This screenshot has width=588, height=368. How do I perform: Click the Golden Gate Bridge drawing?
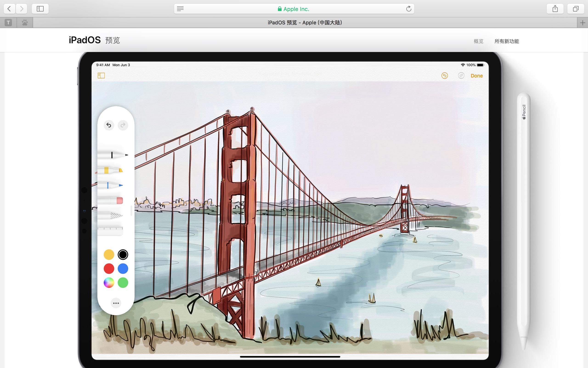(290, 217)
